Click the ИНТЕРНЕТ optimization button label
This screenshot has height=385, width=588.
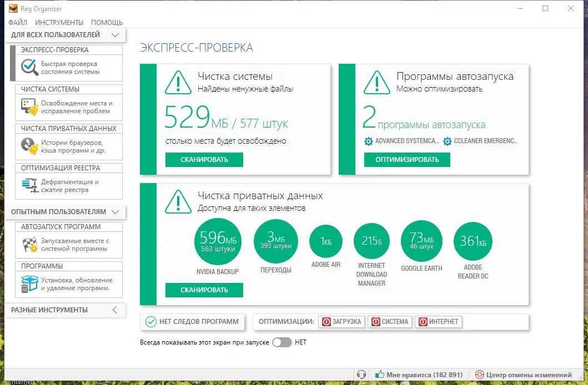point(444,322)
